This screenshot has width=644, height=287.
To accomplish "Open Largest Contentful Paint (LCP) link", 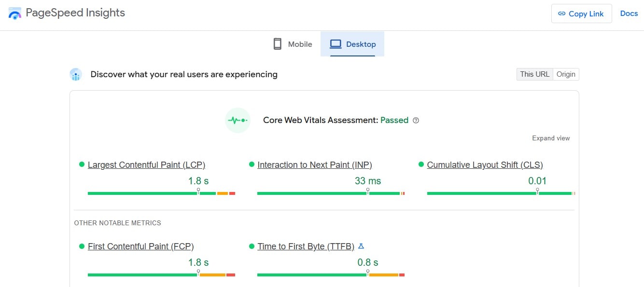I will pos(146,165).
